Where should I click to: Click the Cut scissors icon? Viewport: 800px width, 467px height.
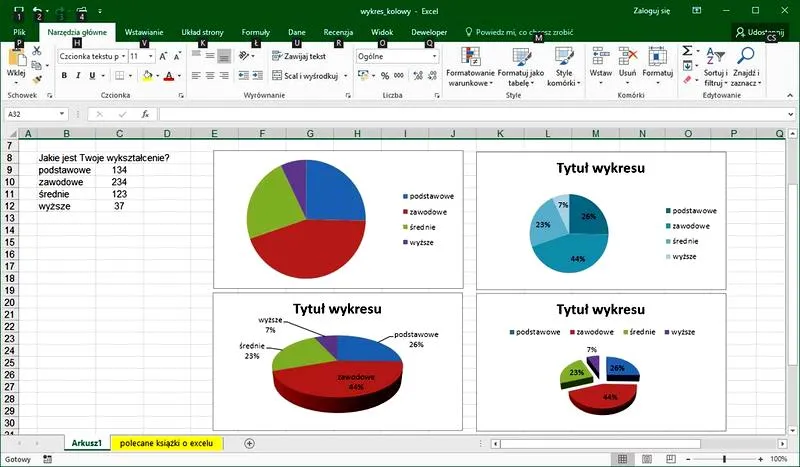(x=37, y=51)
